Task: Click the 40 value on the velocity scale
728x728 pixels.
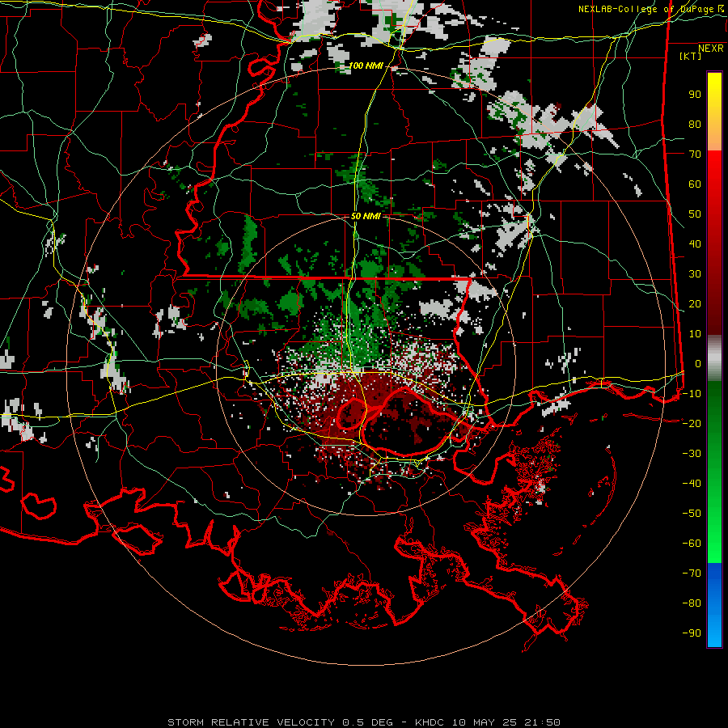Action: pos(695,244)
